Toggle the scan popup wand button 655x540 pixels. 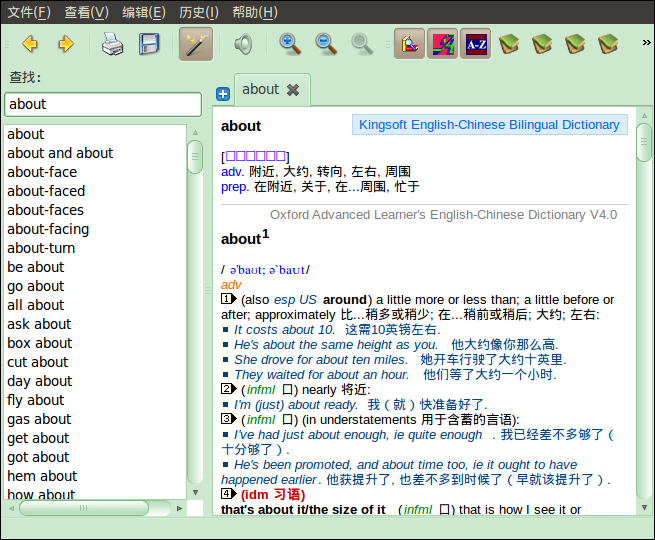point(196,44)
